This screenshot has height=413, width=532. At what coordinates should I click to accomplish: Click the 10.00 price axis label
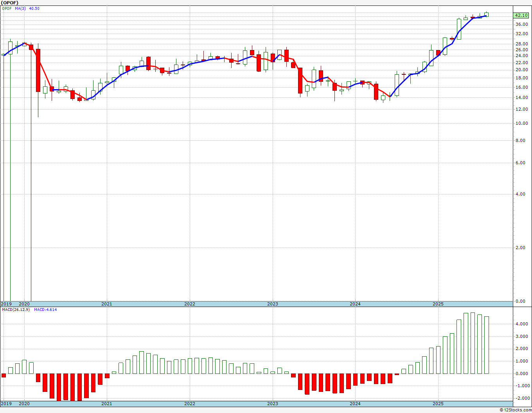tap(521, 123)
